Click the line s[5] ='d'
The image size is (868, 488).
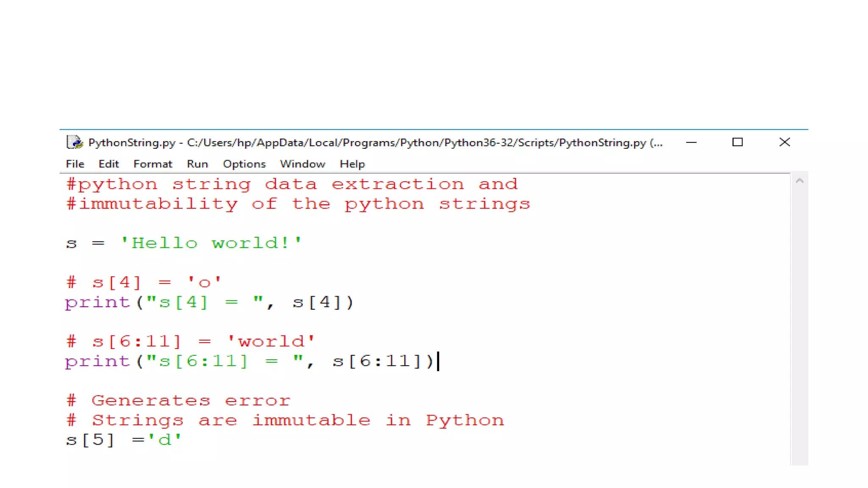(x=123, y=440)
